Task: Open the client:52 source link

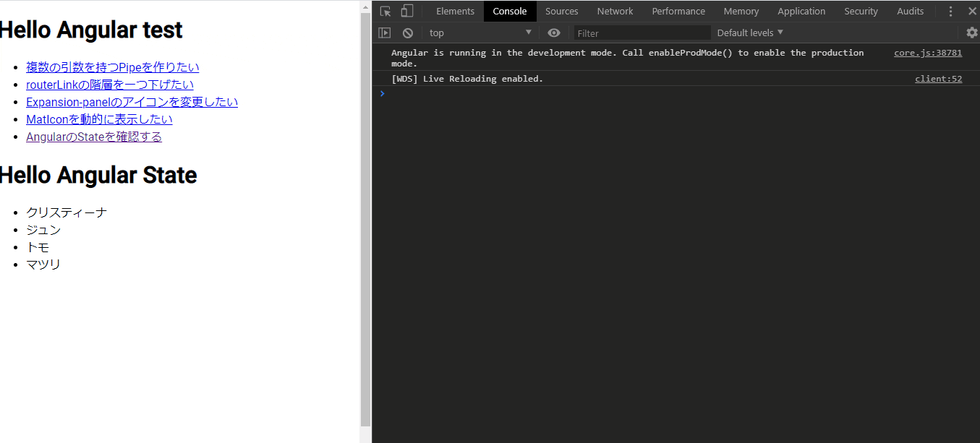Action: click(938, 78)
